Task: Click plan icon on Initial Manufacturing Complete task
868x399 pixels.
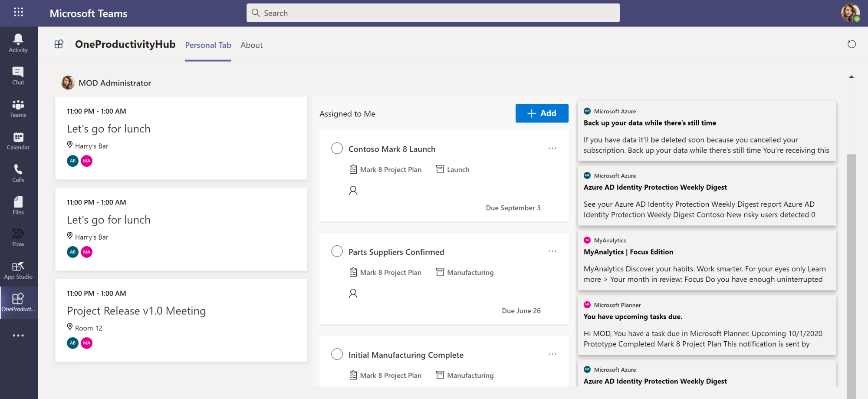Action: 353,375
